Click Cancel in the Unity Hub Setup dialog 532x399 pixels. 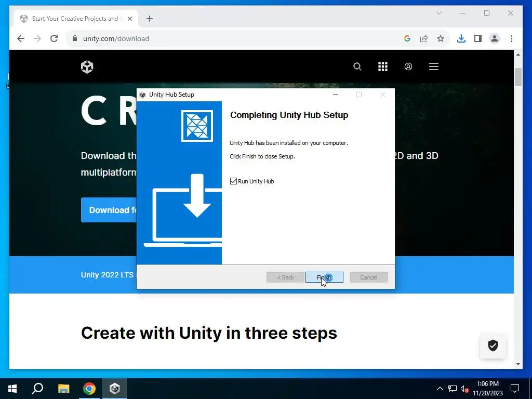coord(369,277)
